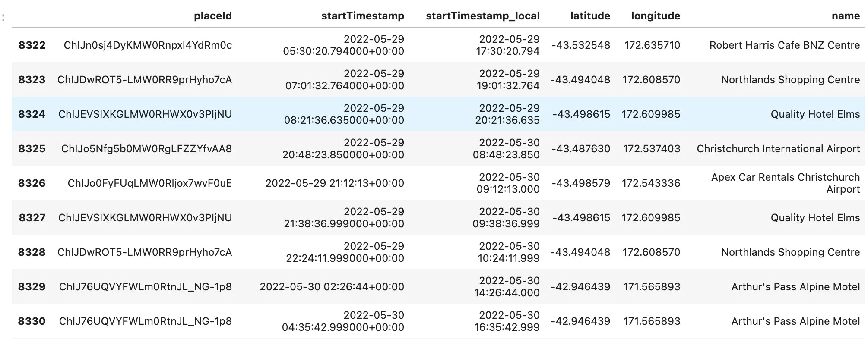Click the local timestamp 2022-05-30 16:35:42.999 cell
The width and height of the screenshot is (868, 339).
(x=507, y=321)
